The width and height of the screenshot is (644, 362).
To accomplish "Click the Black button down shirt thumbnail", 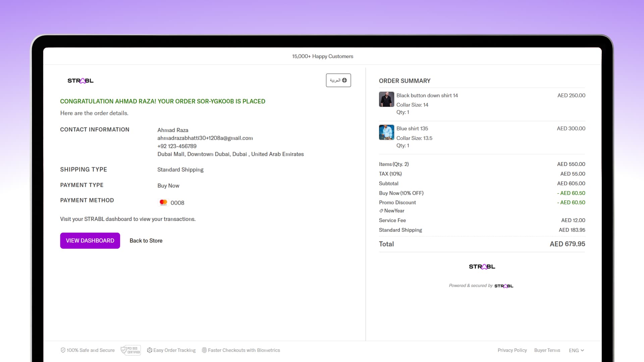I will point(386,99).
